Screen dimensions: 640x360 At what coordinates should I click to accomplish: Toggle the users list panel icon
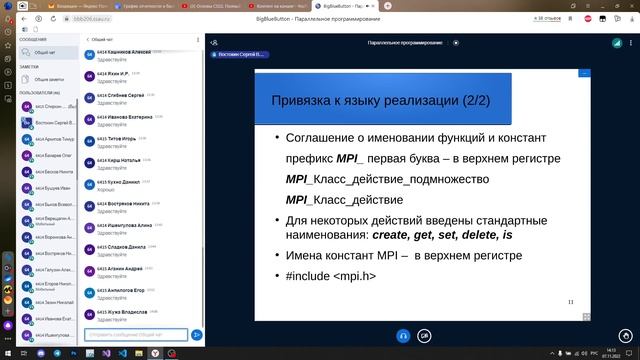pyautogui.click(x=214, y=42)
